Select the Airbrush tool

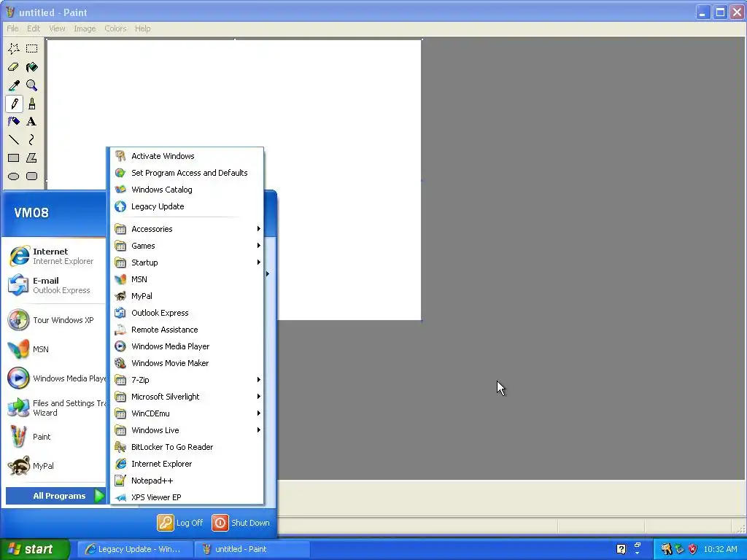click(14, 122)
